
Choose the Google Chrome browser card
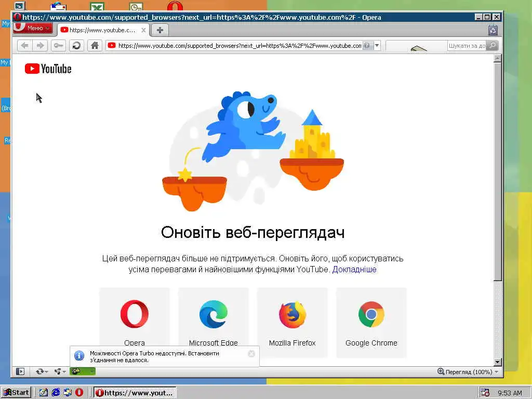click(371, 322)
